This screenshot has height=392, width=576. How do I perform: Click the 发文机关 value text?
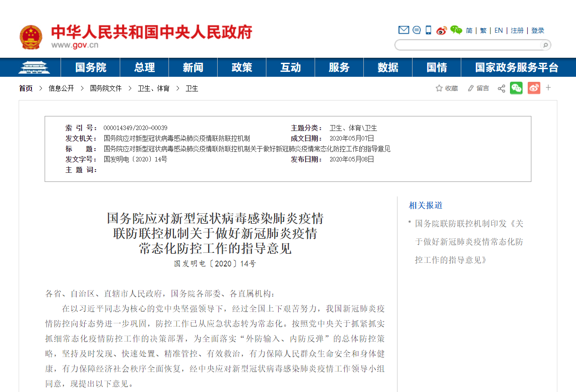pyautogui.click(x=177, y=139)
